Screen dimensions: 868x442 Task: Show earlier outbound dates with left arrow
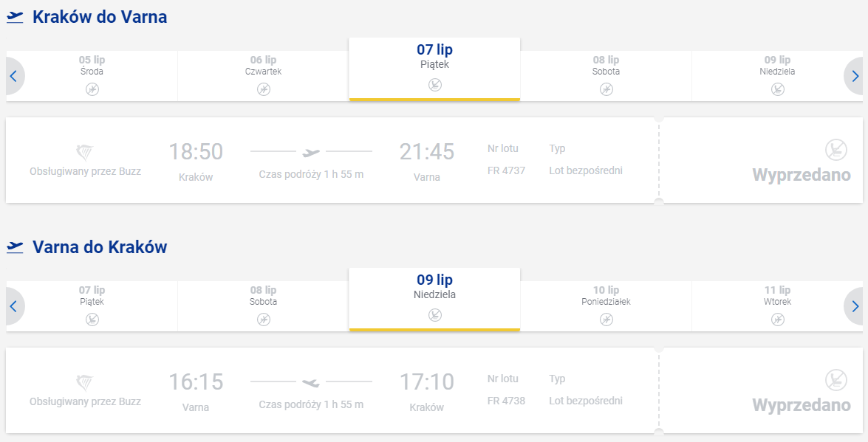(x=14, y=76)
